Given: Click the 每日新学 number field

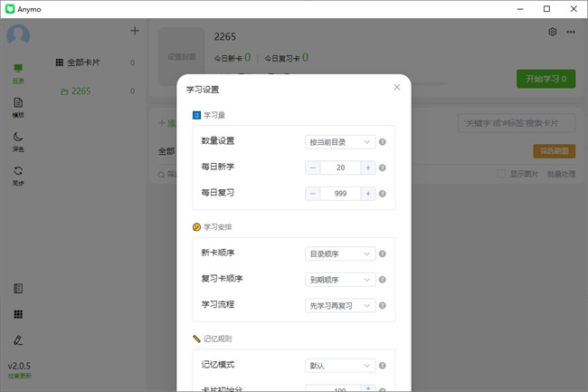Looking at the screenshot, I should [x=340, y=167].
